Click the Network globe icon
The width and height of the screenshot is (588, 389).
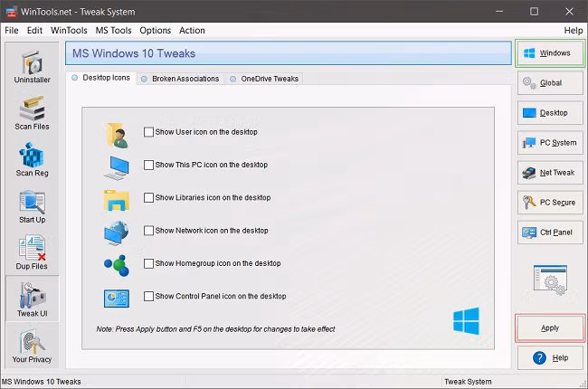[117, 233]
